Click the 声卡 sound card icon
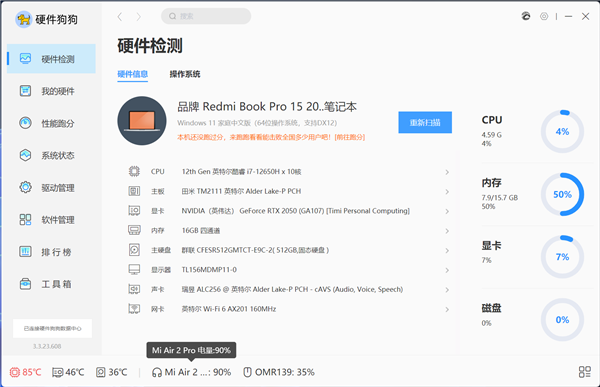 [134, 289]
